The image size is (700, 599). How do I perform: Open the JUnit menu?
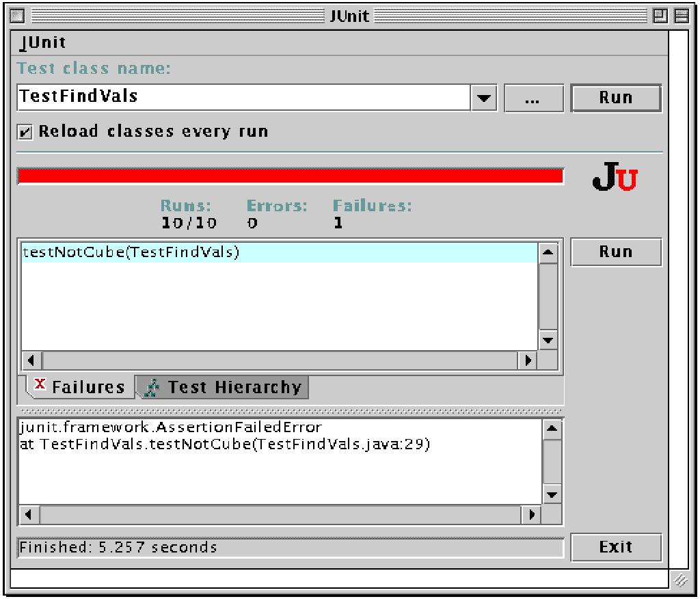click(x=43, y=43)
